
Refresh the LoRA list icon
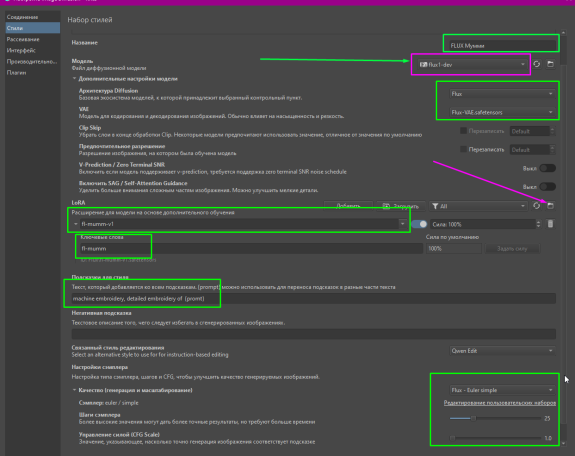tap(536, 206)
